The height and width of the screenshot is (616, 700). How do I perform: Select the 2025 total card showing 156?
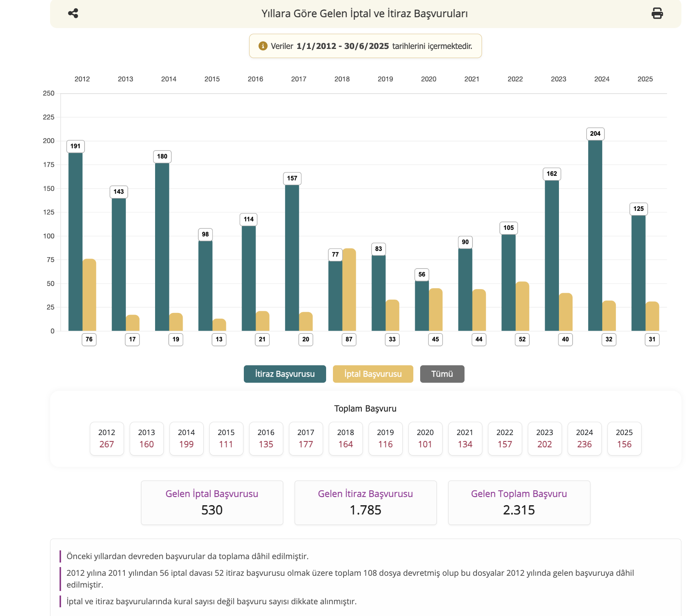click(624, 438)
